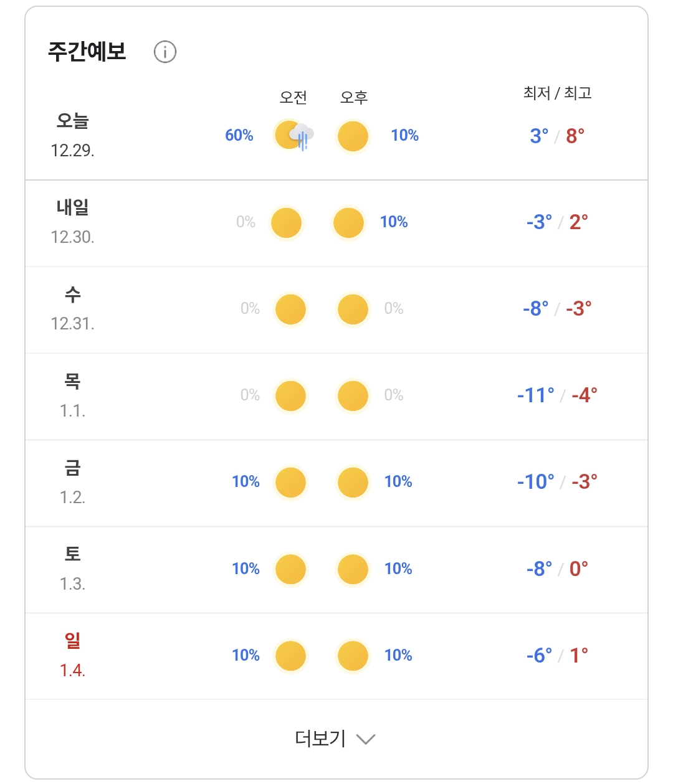Click today's 60% morning precipitation value
Image resolution: width=673 pixels, height=784 pixels.
point(239,135)
